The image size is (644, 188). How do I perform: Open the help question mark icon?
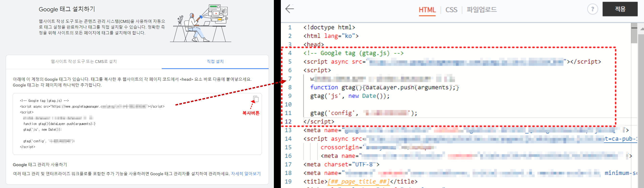tap(592, 9)
